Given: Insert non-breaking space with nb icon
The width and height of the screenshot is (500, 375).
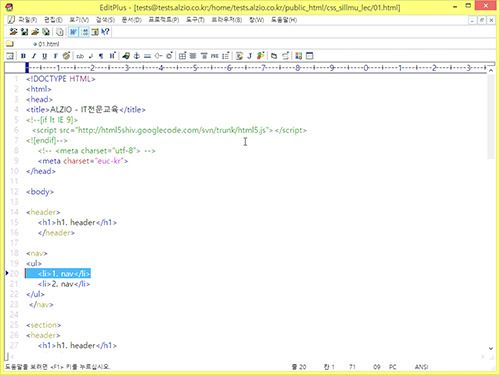Looking at the screenshot, I should click(80, 56).
